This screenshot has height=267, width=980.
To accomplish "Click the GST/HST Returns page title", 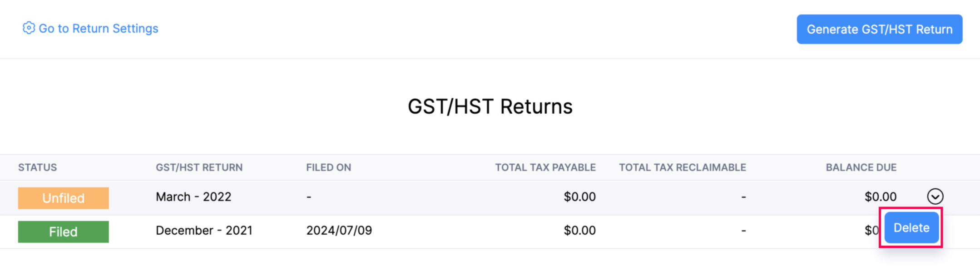I will (490, 106).
